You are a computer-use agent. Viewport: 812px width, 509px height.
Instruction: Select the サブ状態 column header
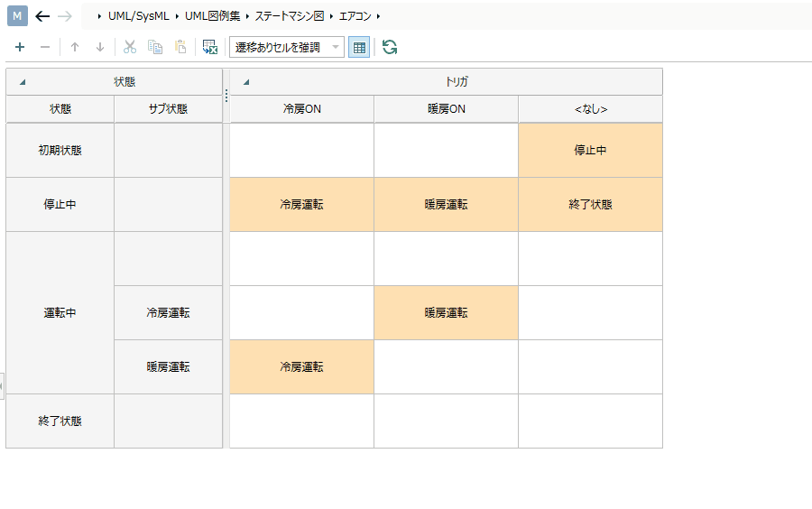(169, 109)
